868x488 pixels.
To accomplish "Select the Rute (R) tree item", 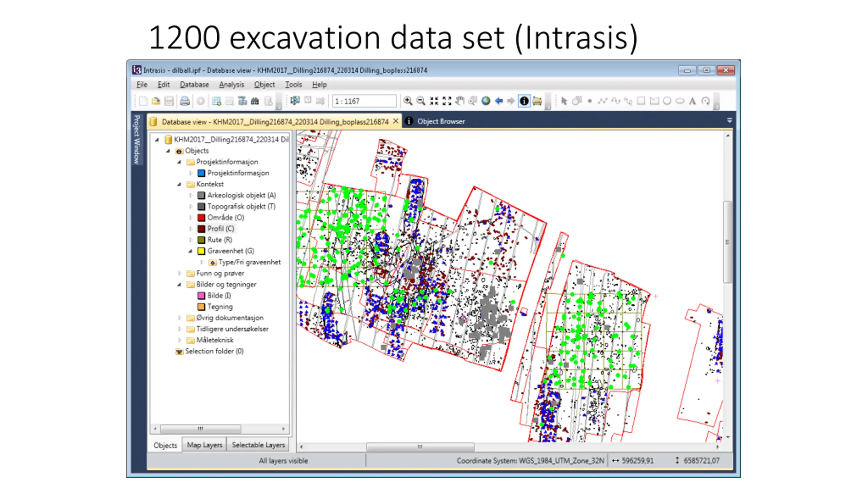I will tap(220, 240).
